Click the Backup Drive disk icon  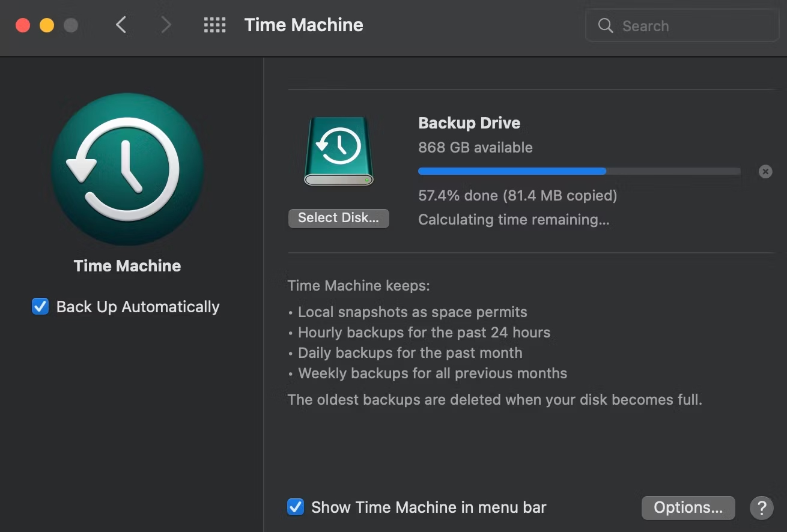[x=338, y=150]
